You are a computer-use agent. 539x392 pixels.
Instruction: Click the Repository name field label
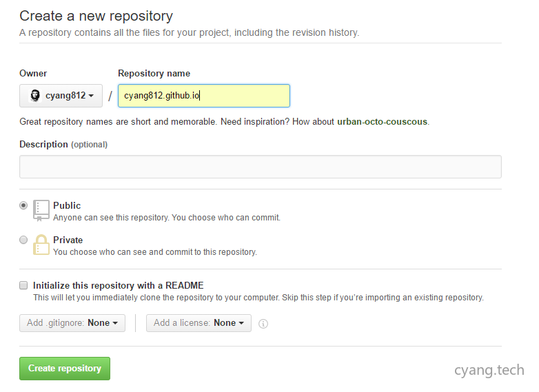(x=154, y=74)
